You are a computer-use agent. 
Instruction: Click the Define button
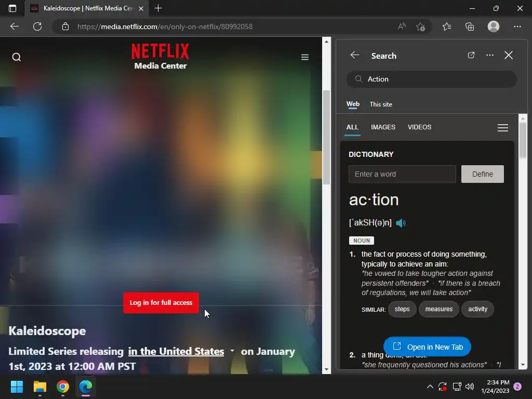[x=482, y=174]
